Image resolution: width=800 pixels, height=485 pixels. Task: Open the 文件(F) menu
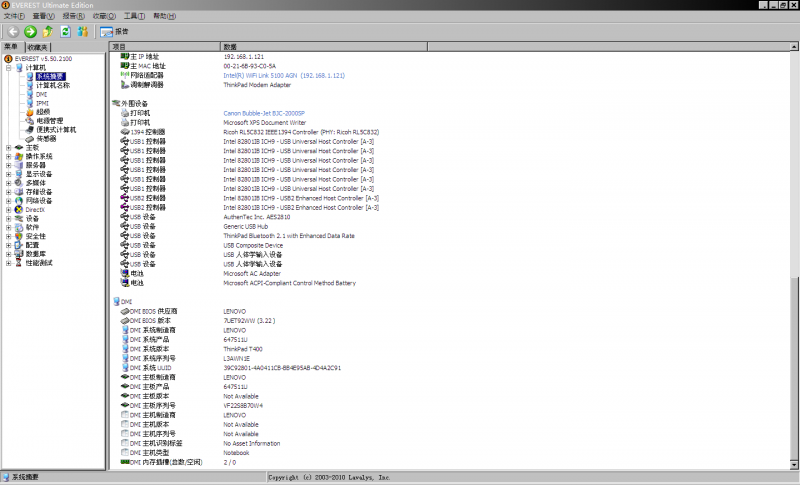tap(14, 16)
